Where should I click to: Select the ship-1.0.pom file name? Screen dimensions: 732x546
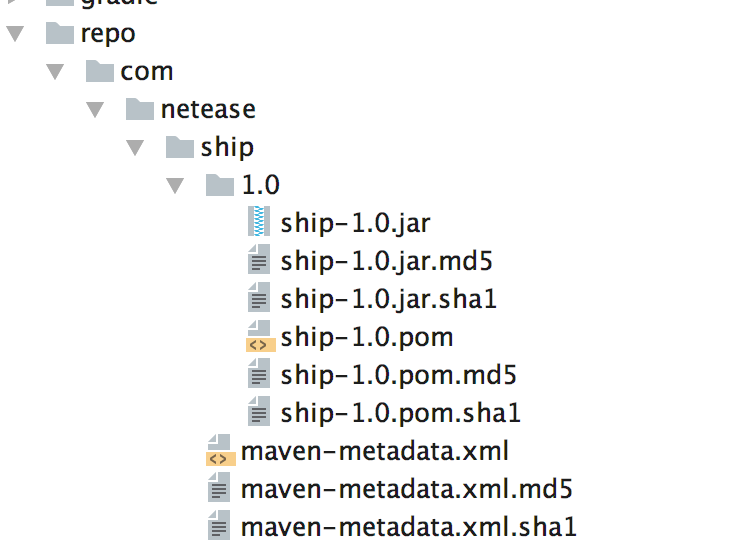[x=367, y=337]
